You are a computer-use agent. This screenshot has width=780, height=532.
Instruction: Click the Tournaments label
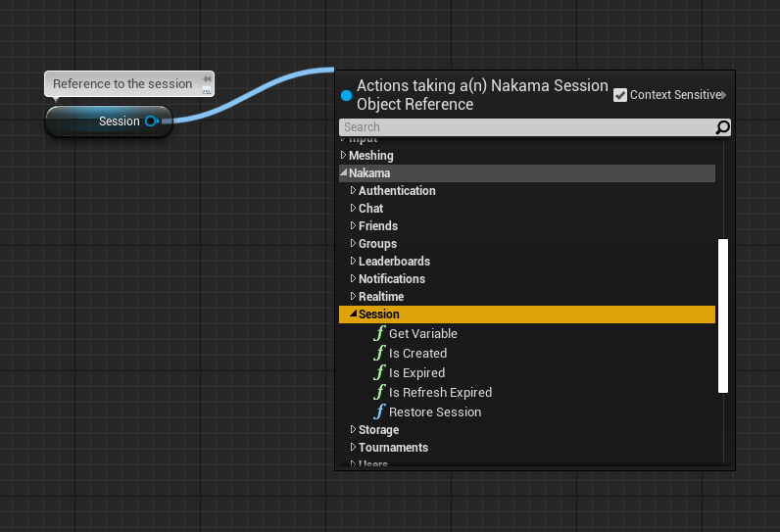(x=394, y=448)
